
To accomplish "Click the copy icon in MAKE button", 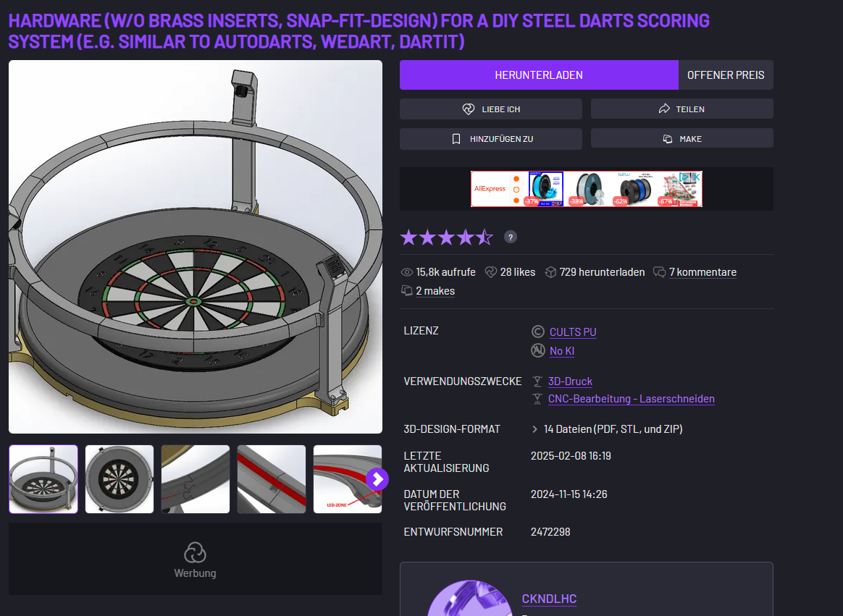I will [668, 139].
